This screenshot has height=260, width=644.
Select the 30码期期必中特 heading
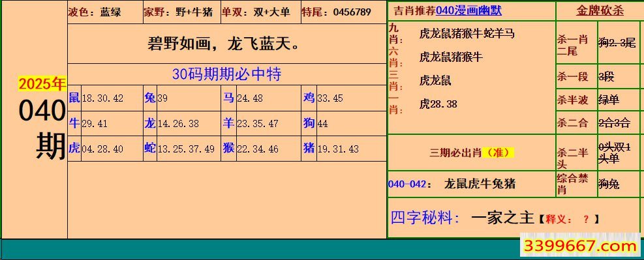point(226,74)
